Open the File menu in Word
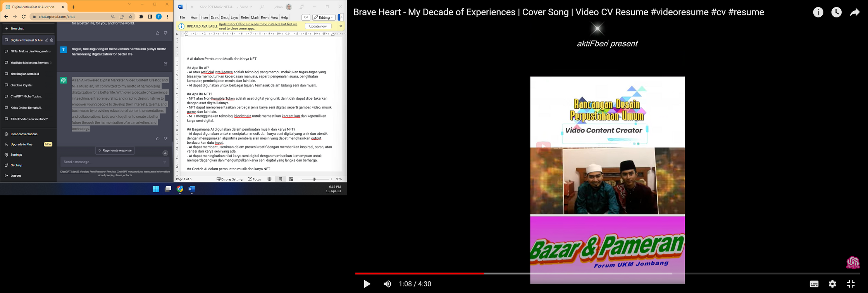 [182, 17]
